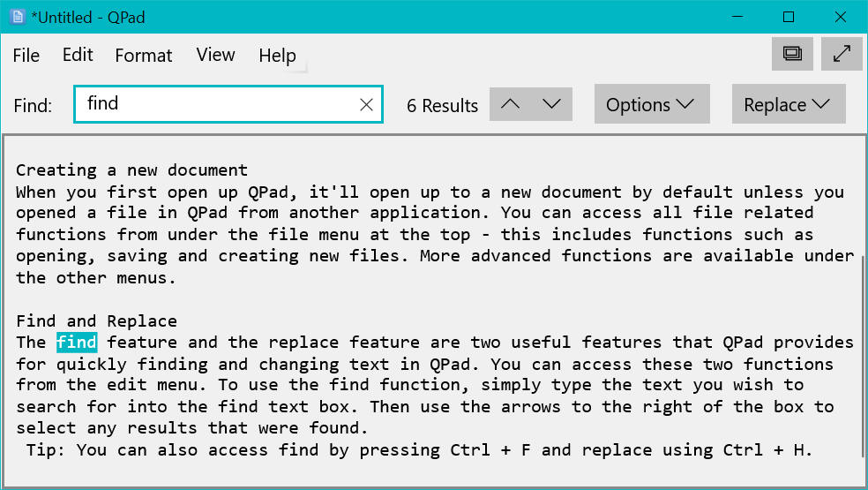This screenshot has height=490, width=868.
Task: Minimize the QPad window
Action: [x=738, y=17]
